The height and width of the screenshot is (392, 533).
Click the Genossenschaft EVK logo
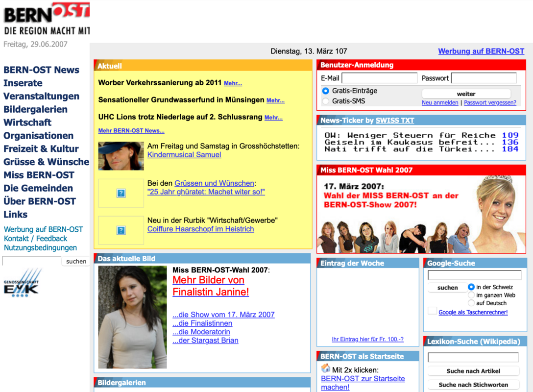[x=23, y=284]
